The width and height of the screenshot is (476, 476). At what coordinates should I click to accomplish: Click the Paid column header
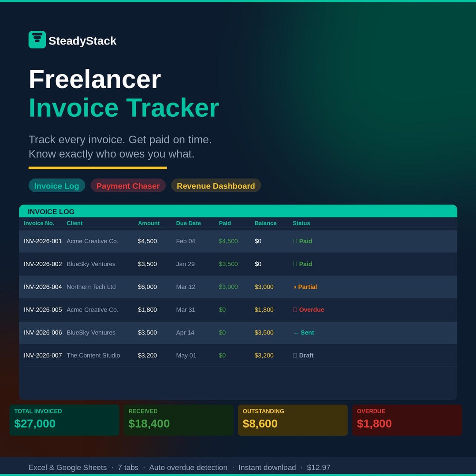[225, 223]
